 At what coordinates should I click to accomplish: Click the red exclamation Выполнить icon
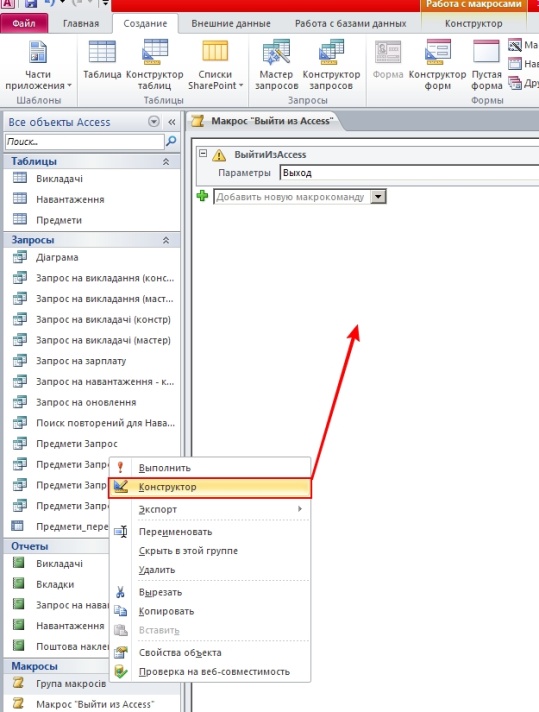[x=120, y=467]
